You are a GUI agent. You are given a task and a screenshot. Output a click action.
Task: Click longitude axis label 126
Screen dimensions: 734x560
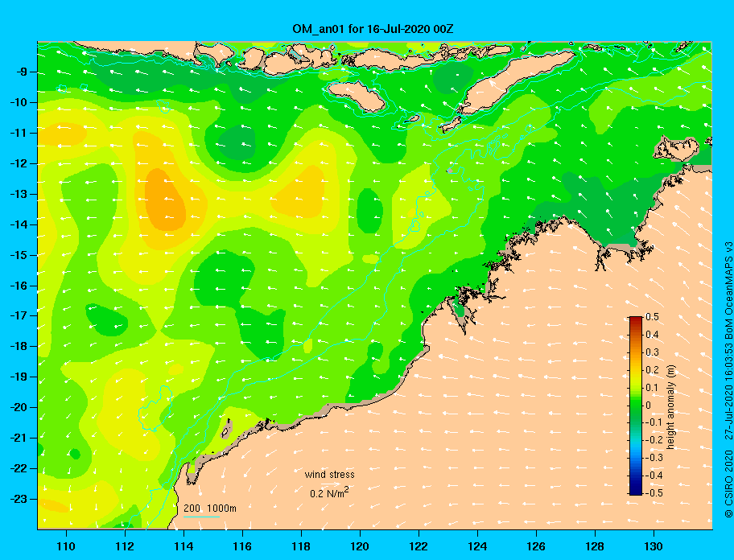[x=536, y=546]
